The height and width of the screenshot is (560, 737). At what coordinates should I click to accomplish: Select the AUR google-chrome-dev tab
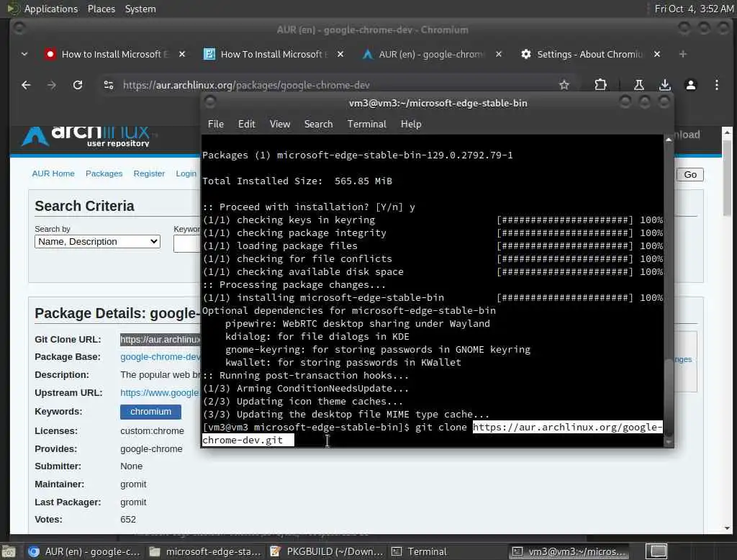[431, 55]
